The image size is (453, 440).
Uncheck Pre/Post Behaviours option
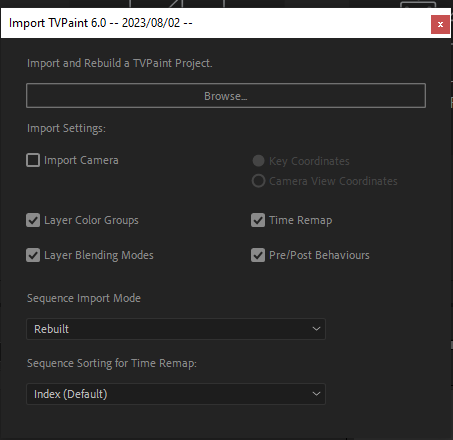(x=258, y=255)
